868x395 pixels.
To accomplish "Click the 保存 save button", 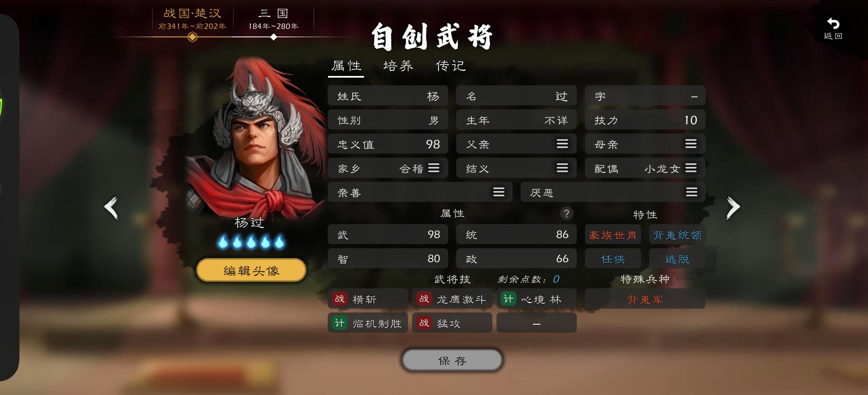I will (452, 361).
